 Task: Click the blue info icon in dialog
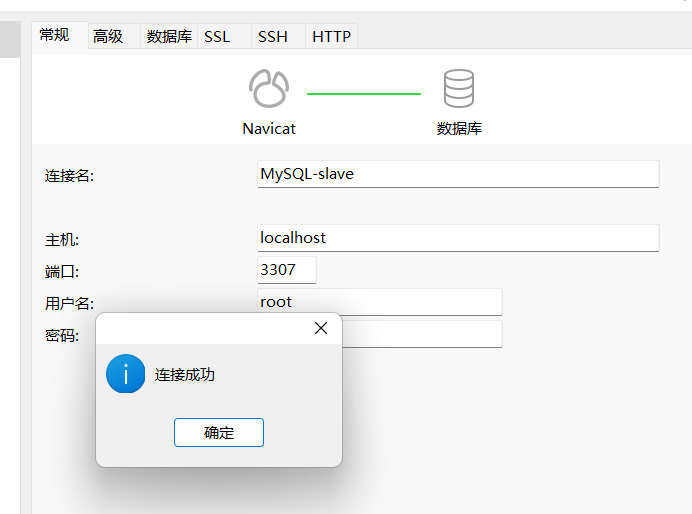click(x=125, y=374)
